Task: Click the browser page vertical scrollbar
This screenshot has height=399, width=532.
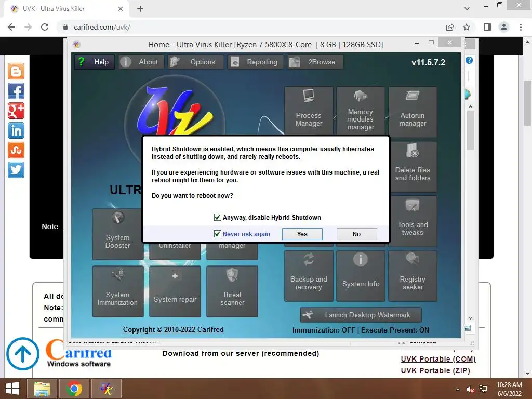Action: 528,103
